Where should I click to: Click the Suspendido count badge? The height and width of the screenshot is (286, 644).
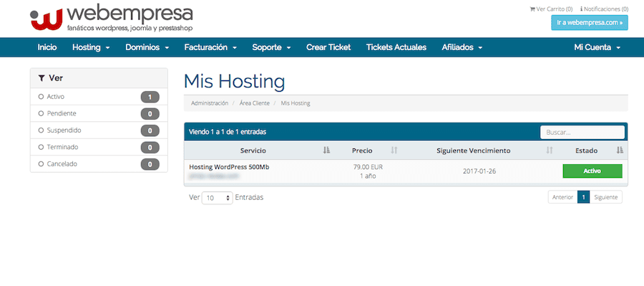(150, 131)
